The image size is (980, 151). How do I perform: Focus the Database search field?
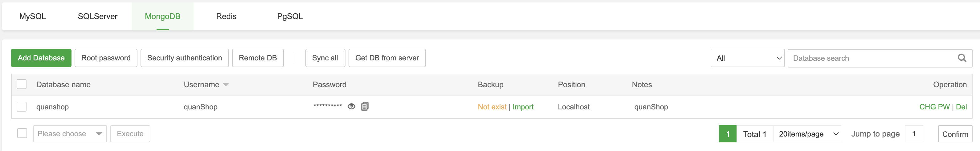click(871, 58)
